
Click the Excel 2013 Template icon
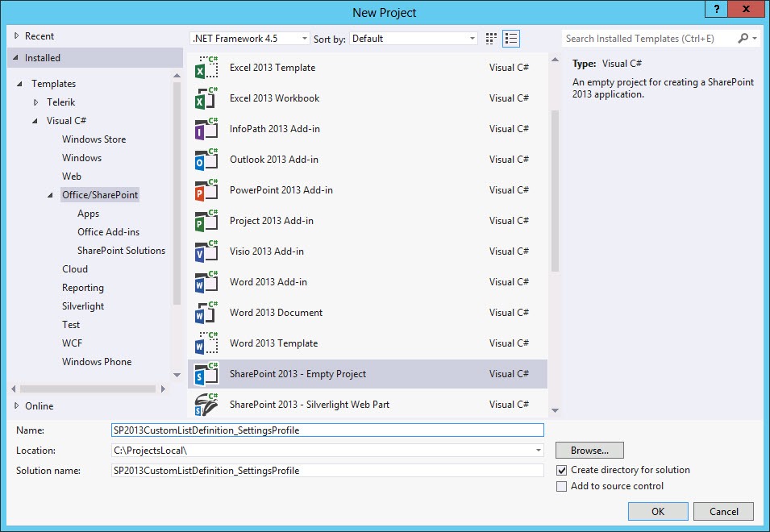(x=206, y=69)
